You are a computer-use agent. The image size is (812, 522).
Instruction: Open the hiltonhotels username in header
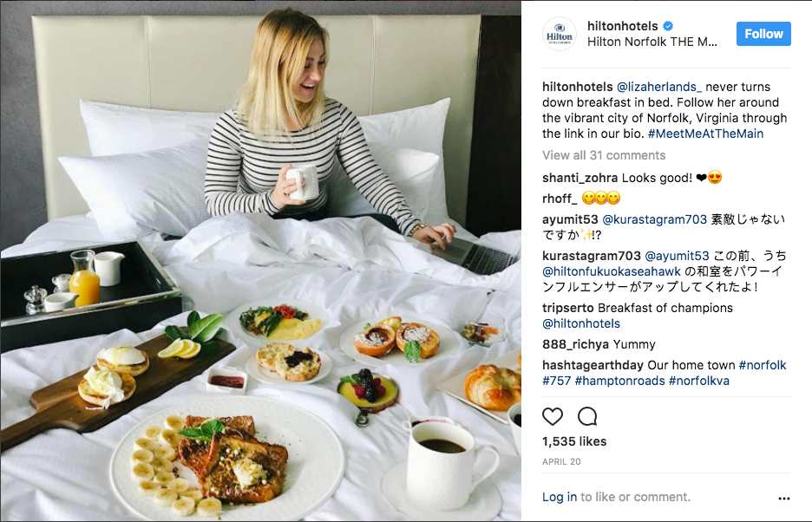pos(623,26)
